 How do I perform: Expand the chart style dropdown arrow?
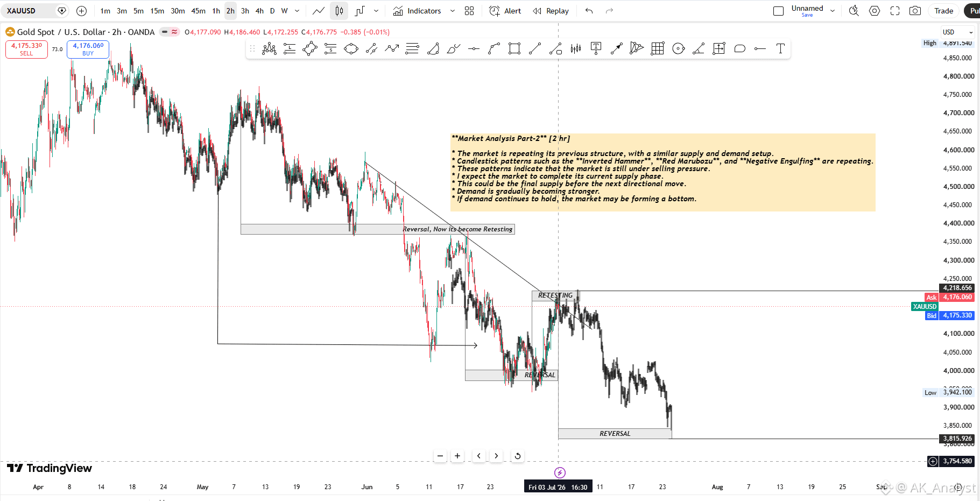pyautogui.click(x=376, y=11)
